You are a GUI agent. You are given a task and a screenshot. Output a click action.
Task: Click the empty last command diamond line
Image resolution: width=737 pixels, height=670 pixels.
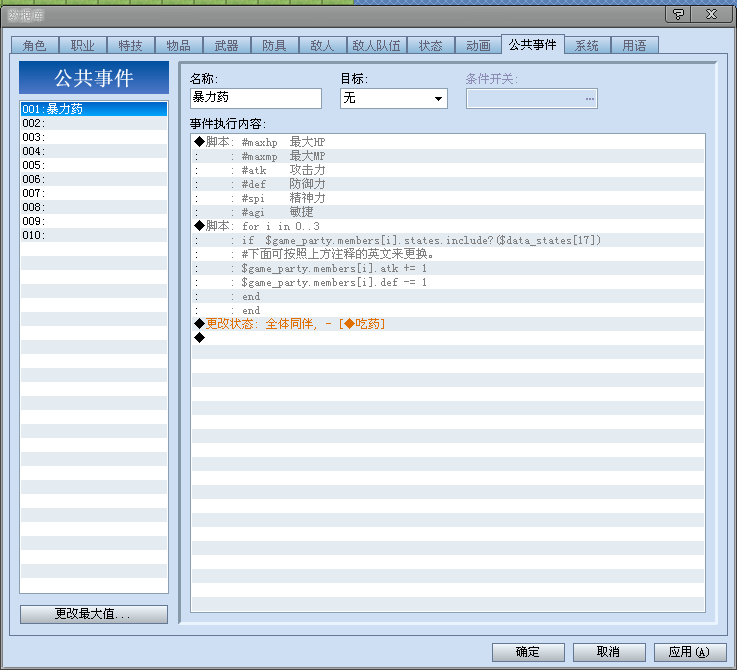coord(448,338)
